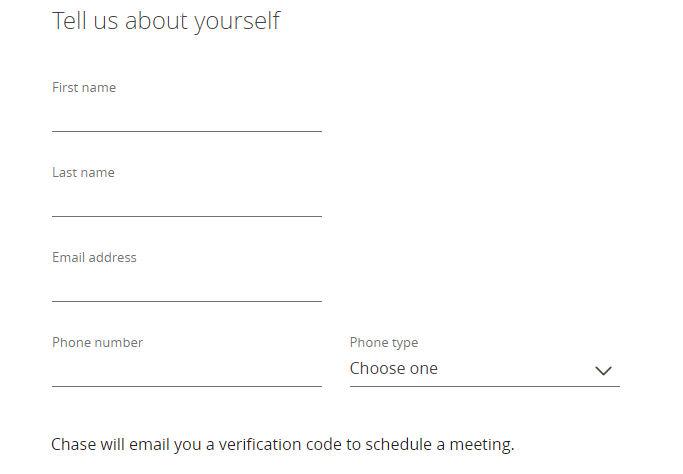Click the Email address label

pos(94,258)
